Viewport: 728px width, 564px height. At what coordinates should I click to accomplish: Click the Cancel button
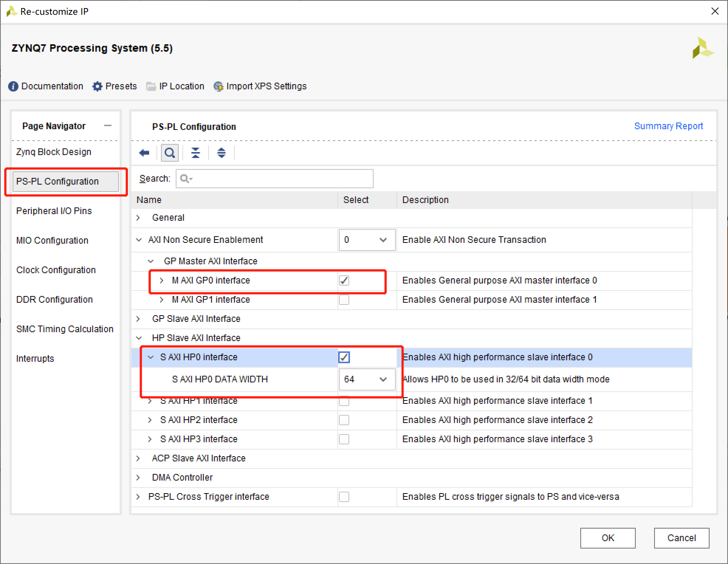coord(681,538)
